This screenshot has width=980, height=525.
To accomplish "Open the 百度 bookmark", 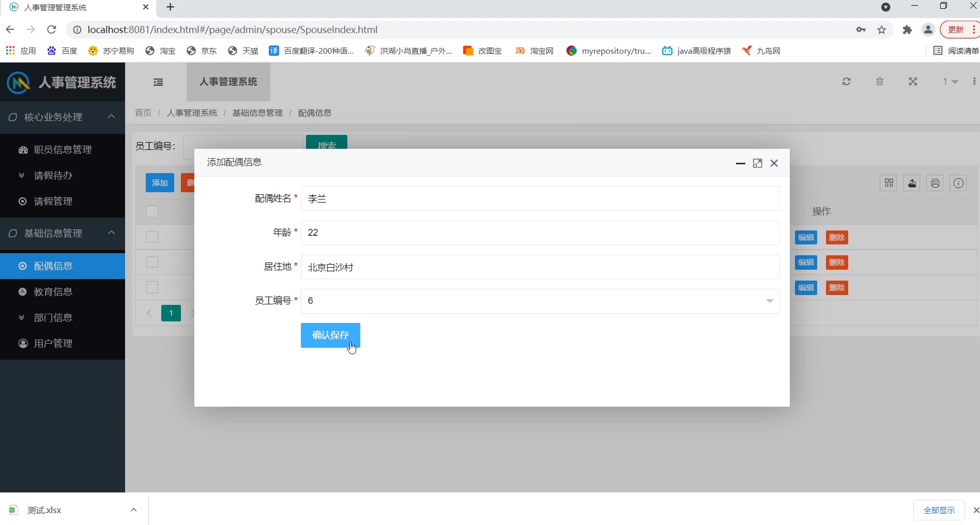I will [62, 51].
